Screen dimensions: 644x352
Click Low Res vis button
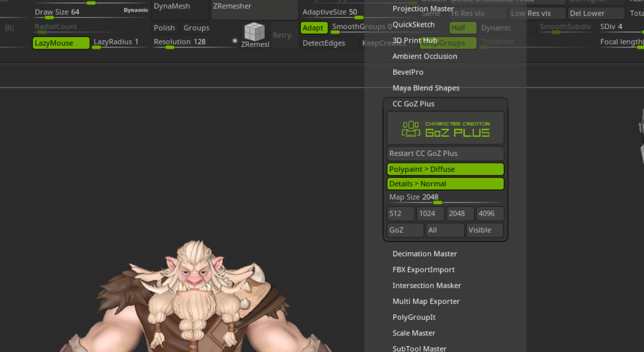coord(537,13)
